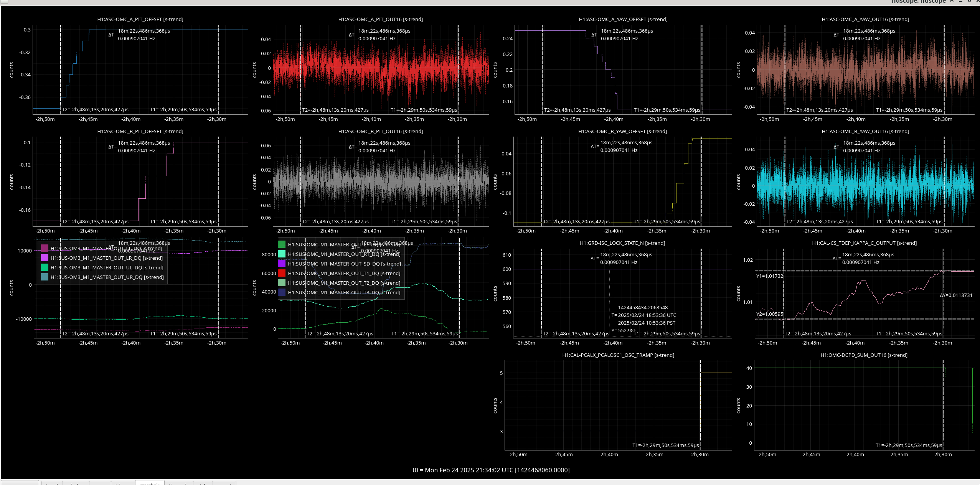Click the T1 cursor label in A_YAW_OUT16 plot
980x485 pixels.
pos(909,110)
